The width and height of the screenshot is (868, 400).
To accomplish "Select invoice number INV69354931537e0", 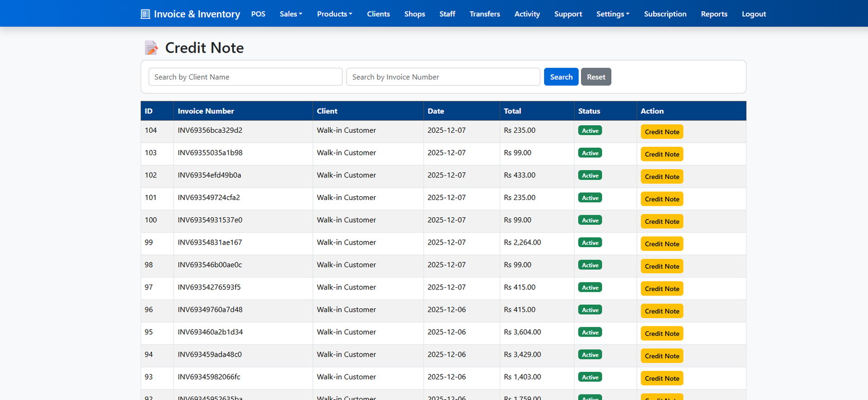I will pyautogui.click(x=210, y=220).
